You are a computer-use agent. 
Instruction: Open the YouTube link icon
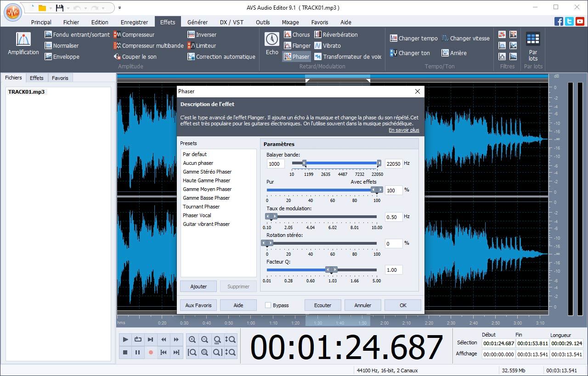point(579,21)
